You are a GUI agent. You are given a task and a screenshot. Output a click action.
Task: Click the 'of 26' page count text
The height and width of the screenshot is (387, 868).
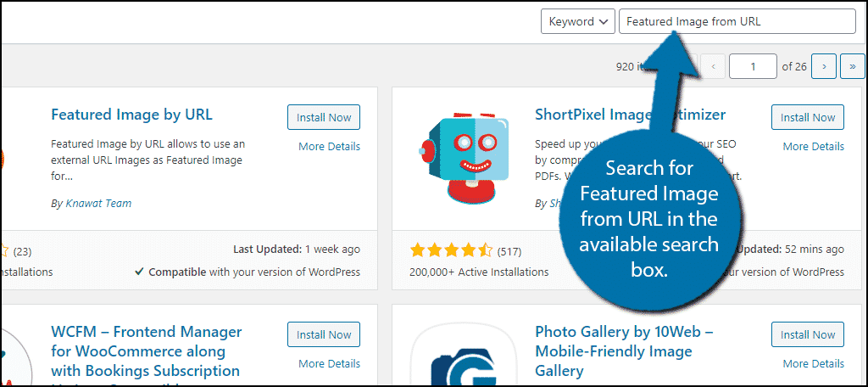tap(794, 66)
